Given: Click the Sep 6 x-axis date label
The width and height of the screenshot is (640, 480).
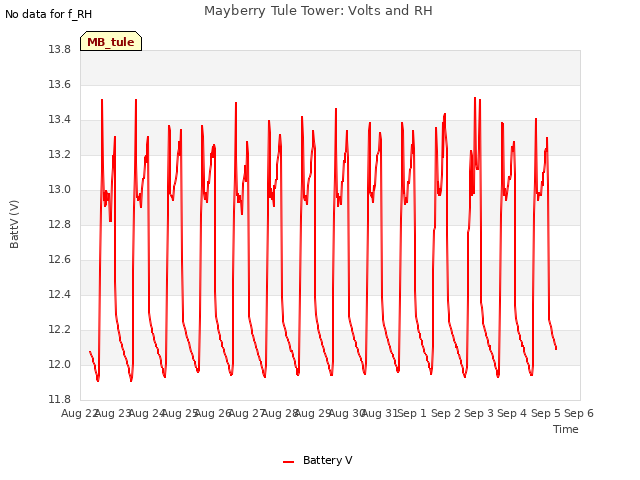Looking at the screenshot, I should [579, 413].
